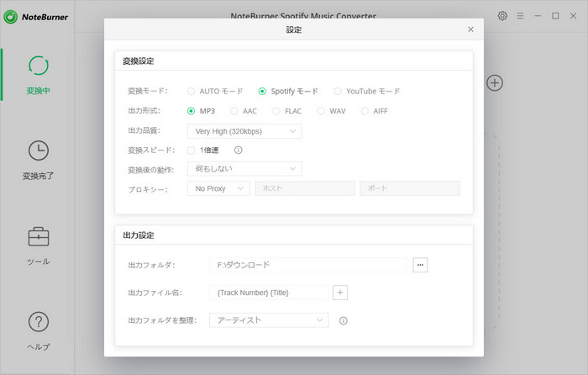
Task: Enable the 1倍速 checkbox
Action: click(191, 151)
